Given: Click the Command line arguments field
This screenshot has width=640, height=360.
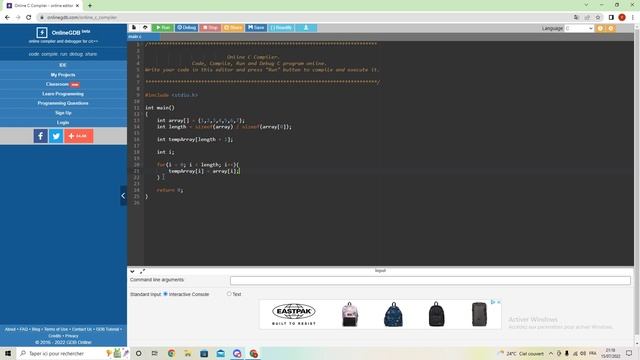Looking at the screenshot, I should pos(430,280).
